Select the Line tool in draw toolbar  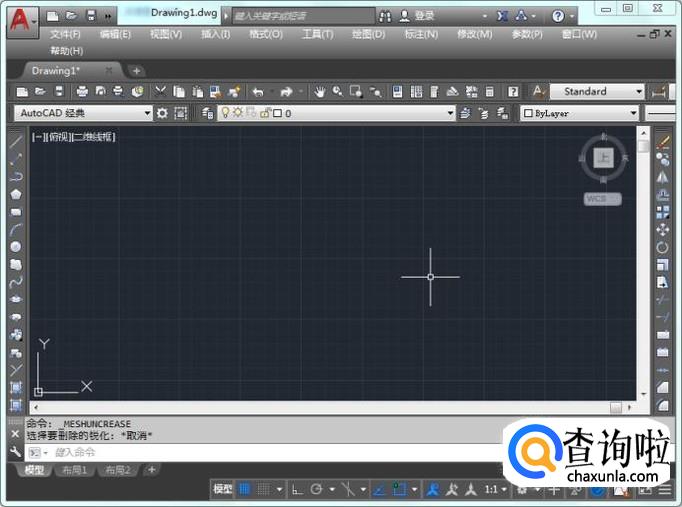click(x=16, y=142)
